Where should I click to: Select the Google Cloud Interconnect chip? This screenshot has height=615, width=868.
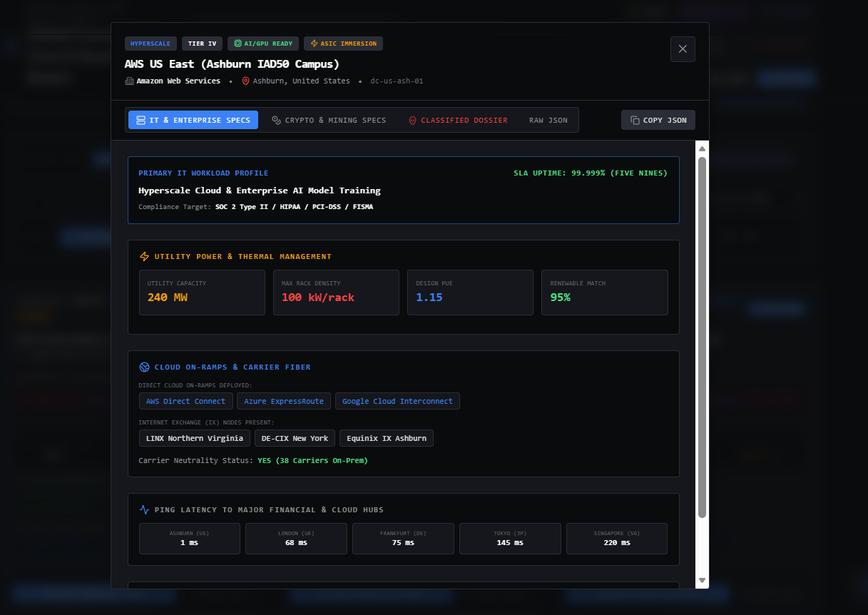click(397, 401)
